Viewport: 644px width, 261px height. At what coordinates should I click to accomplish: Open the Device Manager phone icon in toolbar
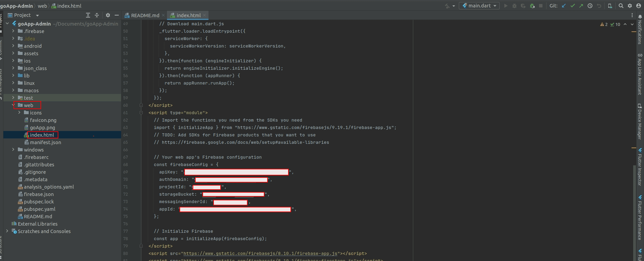point(610,6)
